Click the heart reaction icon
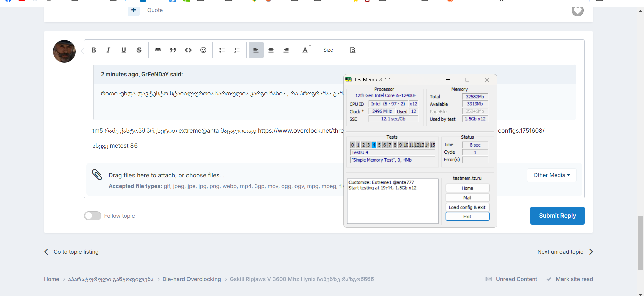Image resolution: width=644 pixels, height=296 pixels. [x=578, y=11]
